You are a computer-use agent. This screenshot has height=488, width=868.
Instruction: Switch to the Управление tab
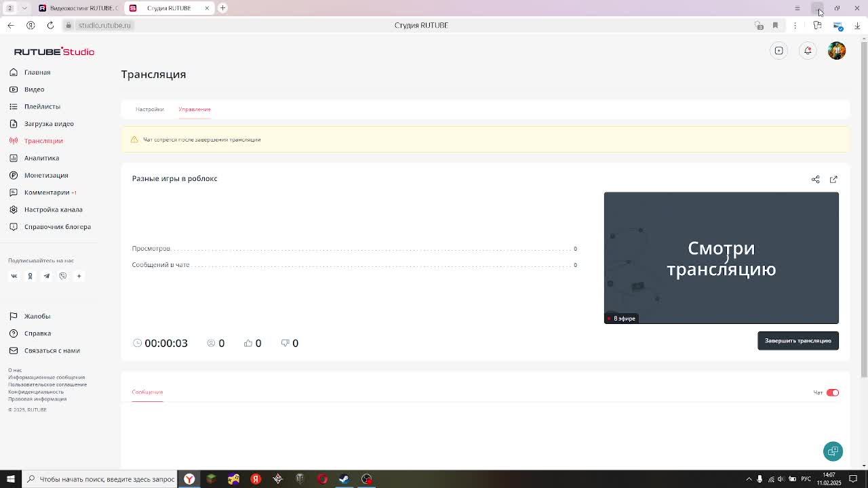195,109
